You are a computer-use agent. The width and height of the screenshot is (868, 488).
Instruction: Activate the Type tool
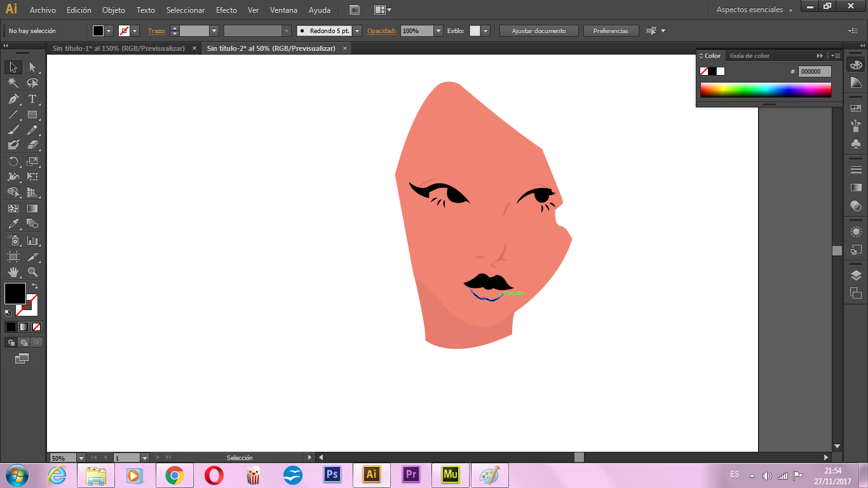[x=32, y=99]
